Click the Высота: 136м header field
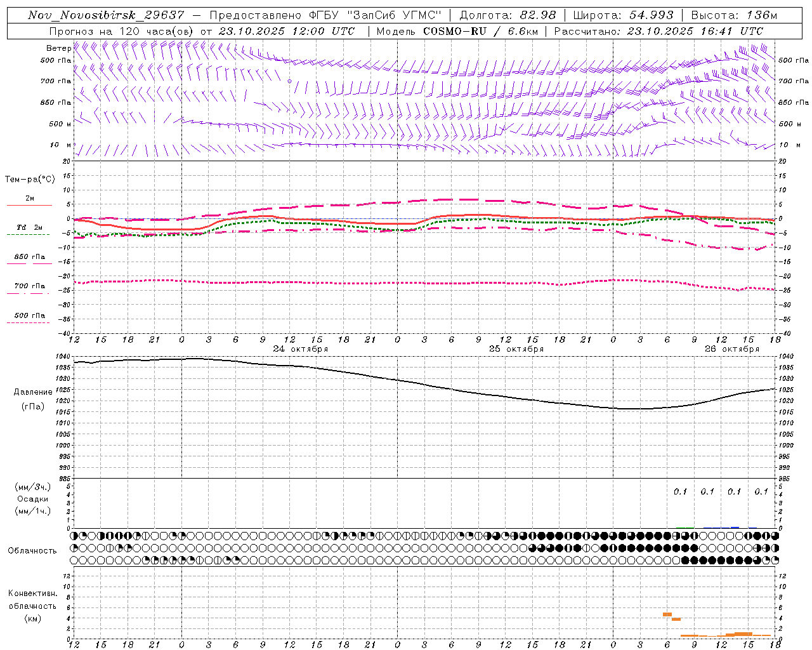Image resolution: width=812 pixels, height=650 pixels. pos(734,15)
